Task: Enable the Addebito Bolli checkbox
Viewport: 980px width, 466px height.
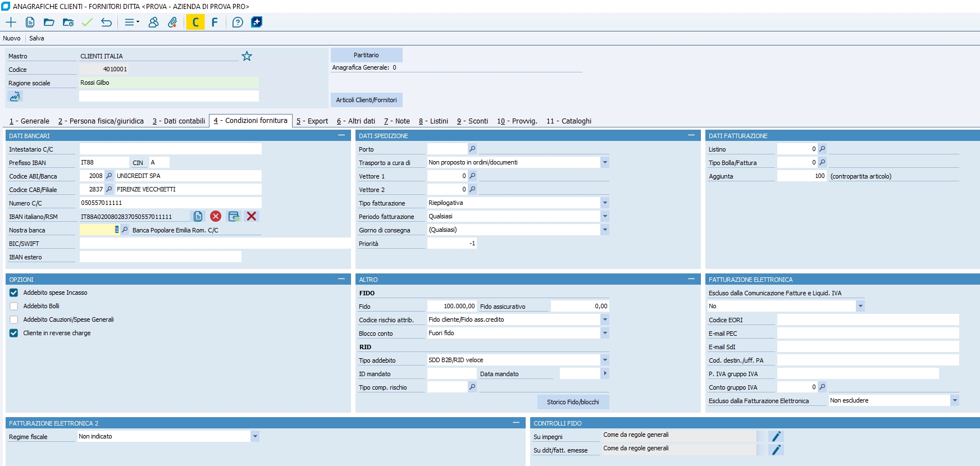Action: [14, 307]
